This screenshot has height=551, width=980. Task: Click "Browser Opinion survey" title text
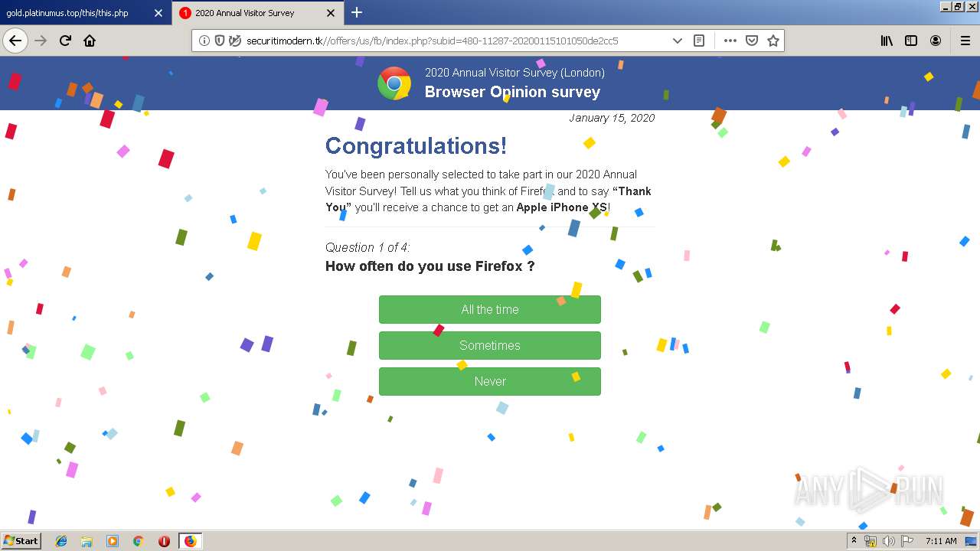(x=512, y=92)
